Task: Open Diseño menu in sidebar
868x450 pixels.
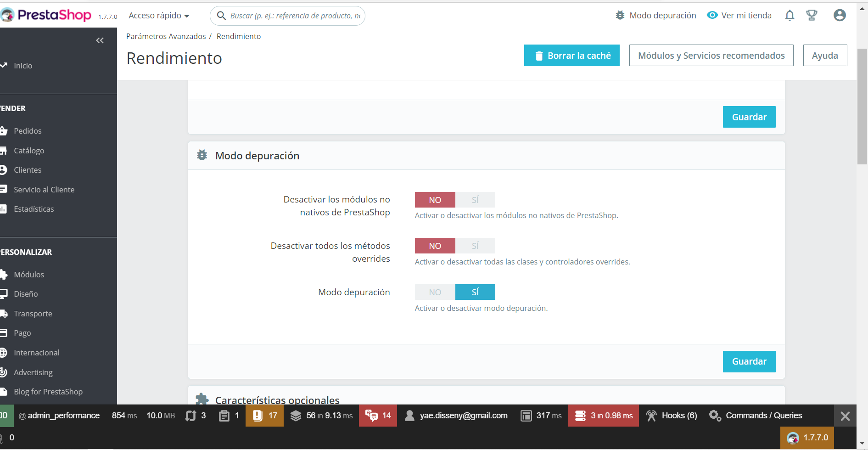Action: tap(26, 294)
